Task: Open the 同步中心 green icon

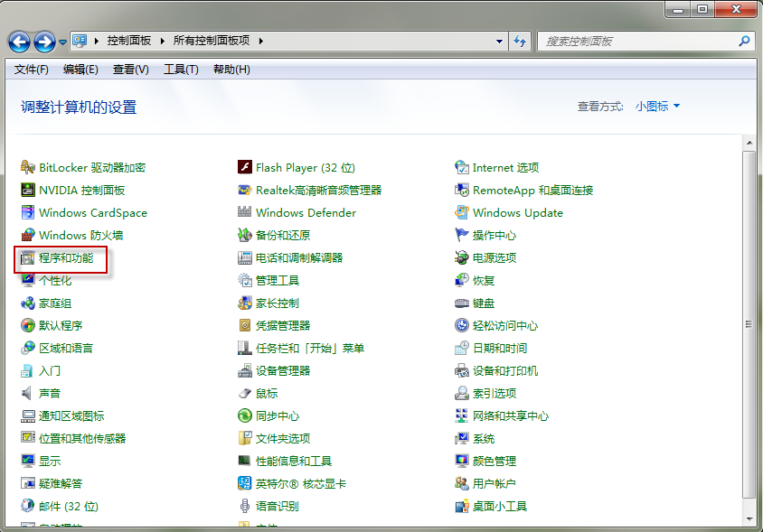Action: (245, 415)
